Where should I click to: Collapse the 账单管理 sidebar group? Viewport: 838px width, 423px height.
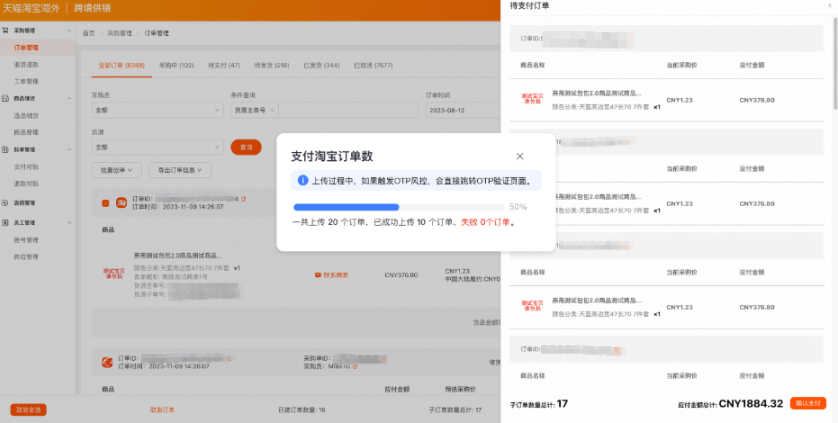pyautogui.click(x=69, y=150)
